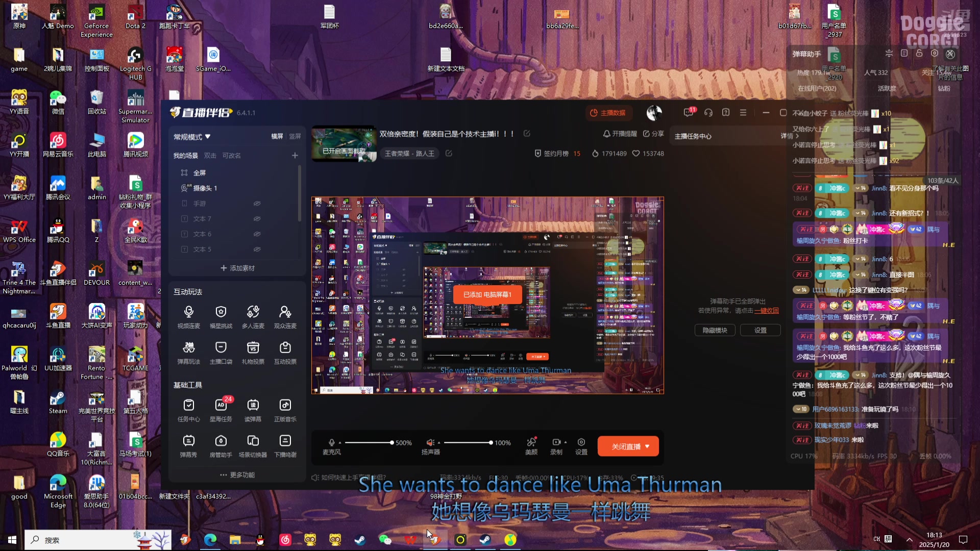Image resolution: width=980 pixels, height=551 pixels.
Task: Open 任务中心 task center
Action: [188, 410]
